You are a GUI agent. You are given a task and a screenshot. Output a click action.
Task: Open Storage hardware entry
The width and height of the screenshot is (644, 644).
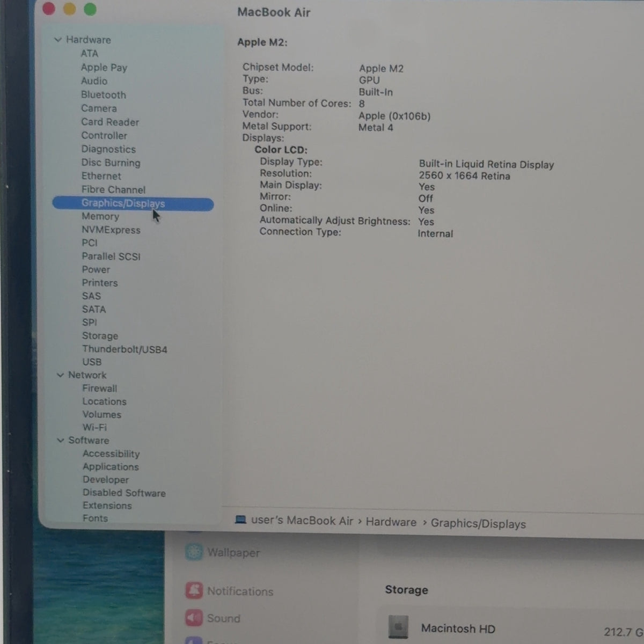(100, 336)
